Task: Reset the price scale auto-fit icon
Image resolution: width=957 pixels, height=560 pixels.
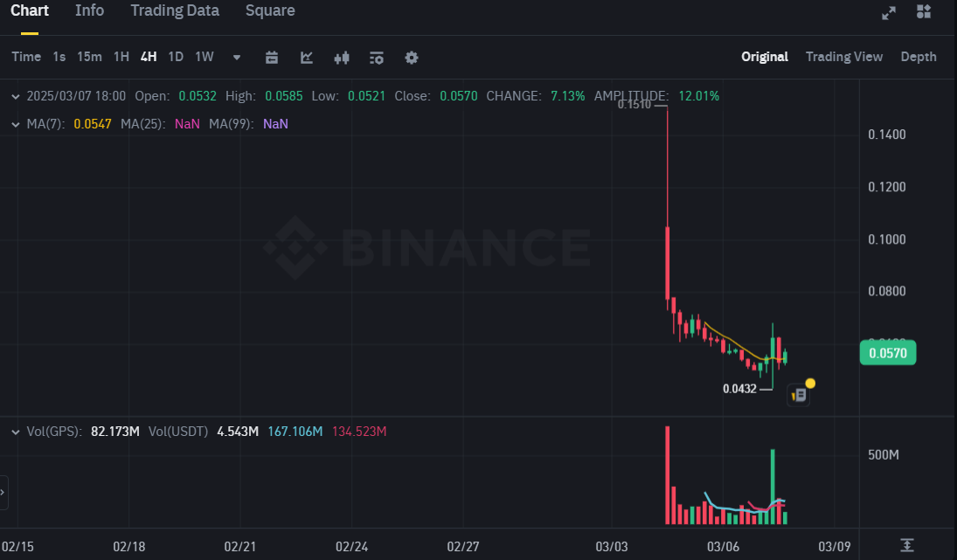Action: tap(907, 545)
